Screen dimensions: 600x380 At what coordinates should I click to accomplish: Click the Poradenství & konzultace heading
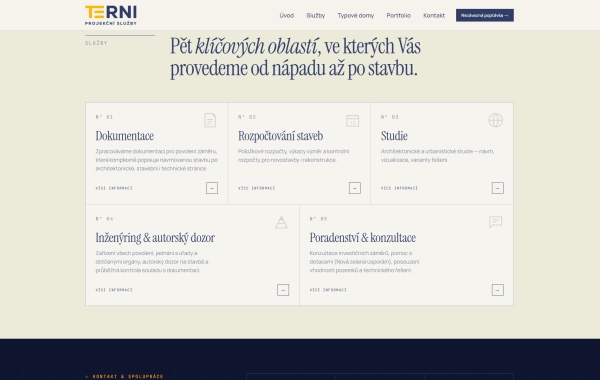363,238
